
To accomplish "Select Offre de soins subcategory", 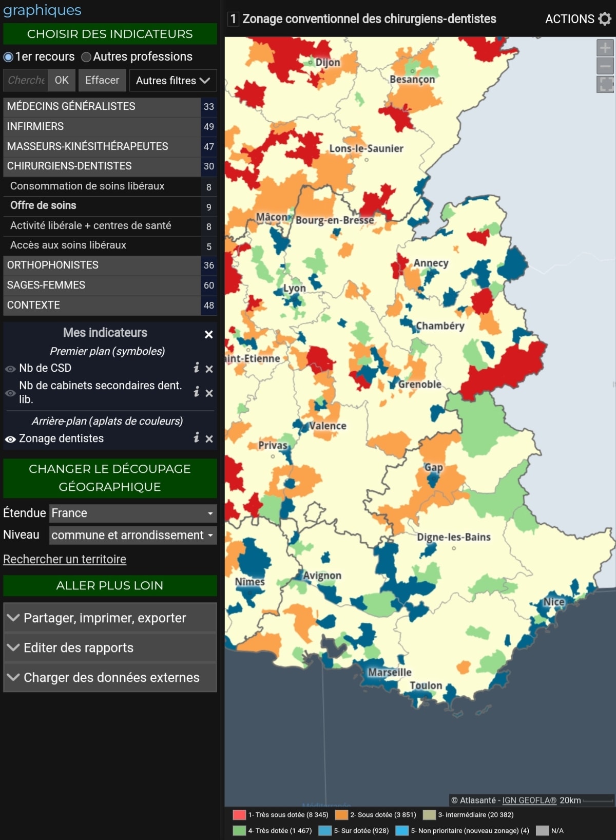I will (x=43, y=205).
